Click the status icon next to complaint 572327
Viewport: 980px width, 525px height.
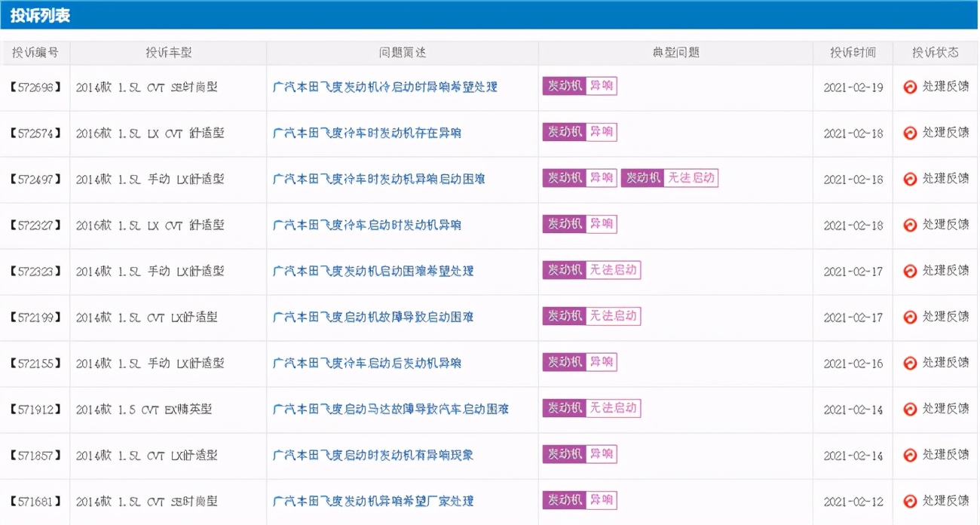coord(909,225)
